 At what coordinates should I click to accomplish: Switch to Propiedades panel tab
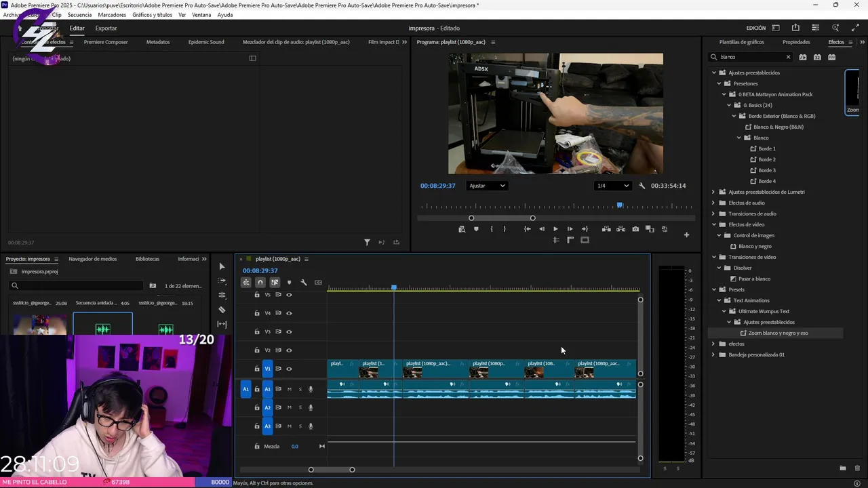tap(796, 42)
